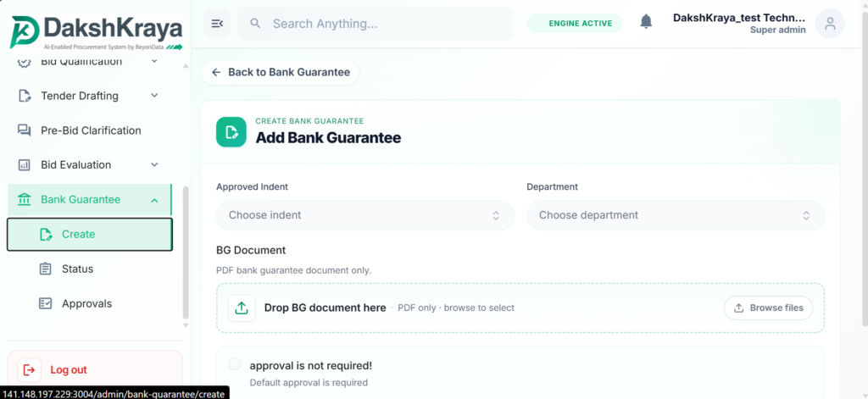Click the Search Anything field

click(x=375, y=23)
